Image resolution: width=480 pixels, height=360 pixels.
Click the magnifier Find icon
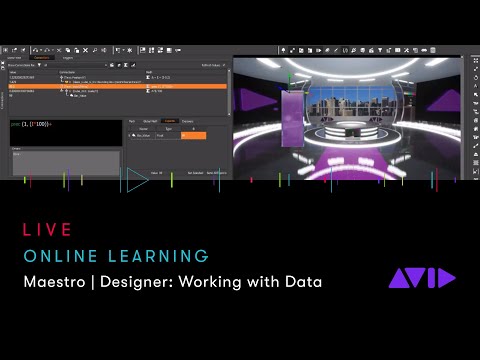click(x=95, y=50)
